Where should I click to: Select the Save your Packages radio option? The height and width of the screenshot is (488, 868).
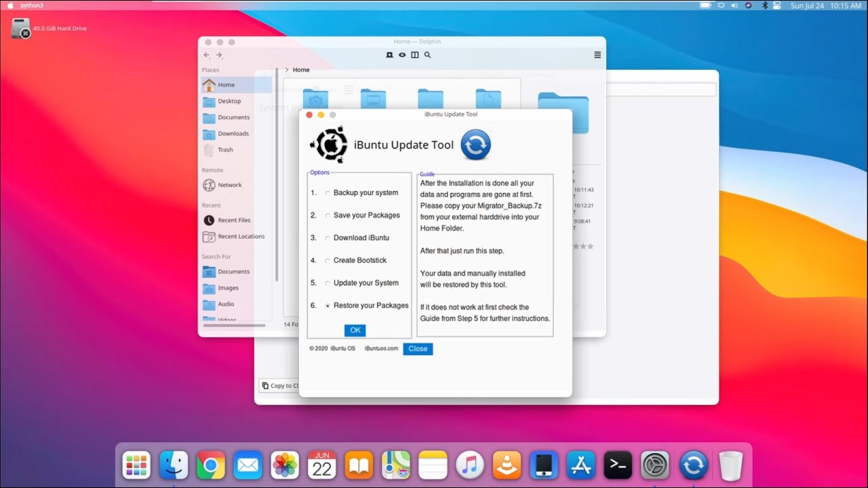click(x=328, y=216)
